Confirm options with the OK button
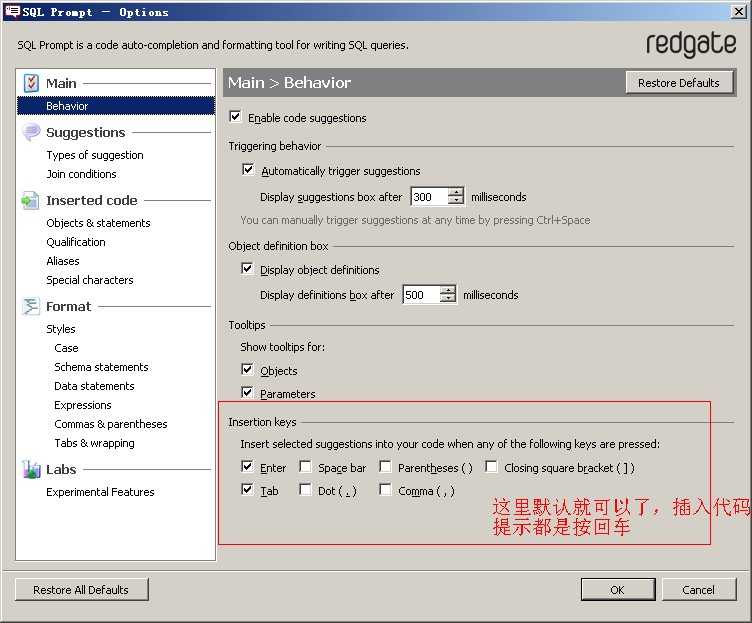 click(617, 589)
